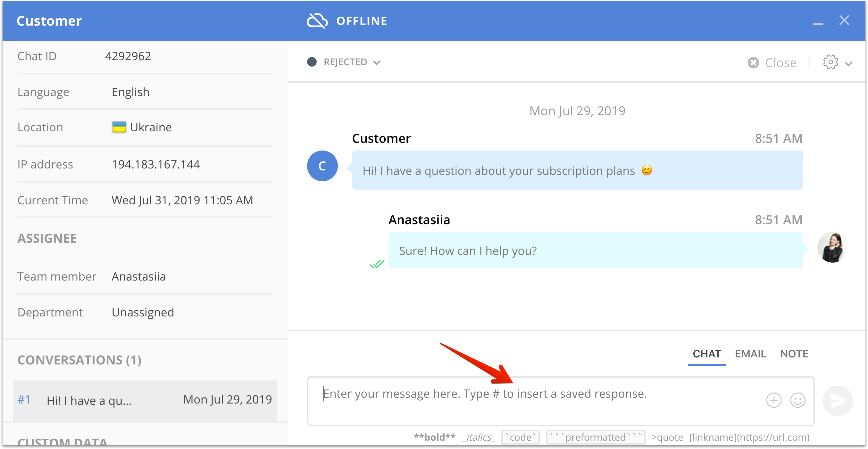Click the ASSIGNEE section header

[x=47, y=238]
